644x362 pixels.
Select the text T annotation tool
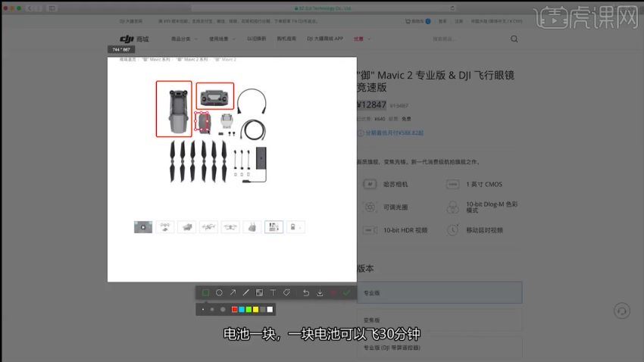pyautogui.click(x=273, y=292)
